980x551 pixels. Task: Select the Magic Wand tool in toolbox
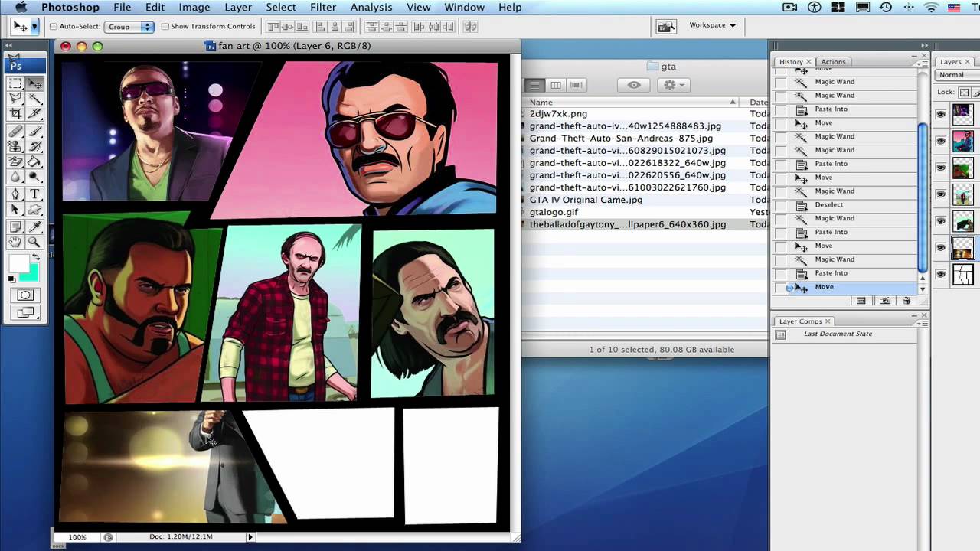pyautogui.click(x=34, y=99)
